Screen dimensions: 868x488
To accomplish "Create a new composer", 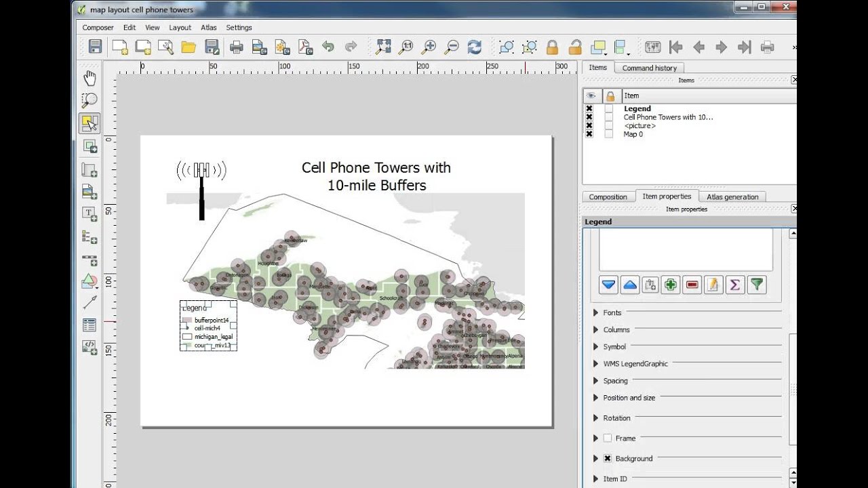I will pyautogui.click(x=120, y=47).
